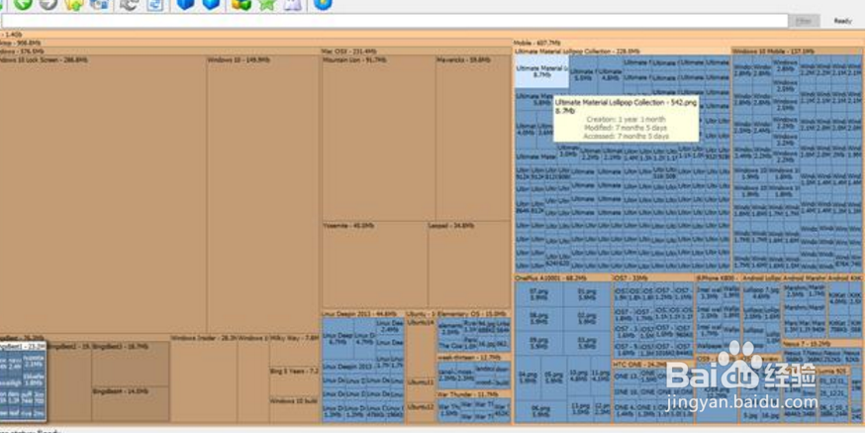This screenshot has width=868, height=433.
Task: Select the Leopard - 34.8Mb block
Action: 469,265
